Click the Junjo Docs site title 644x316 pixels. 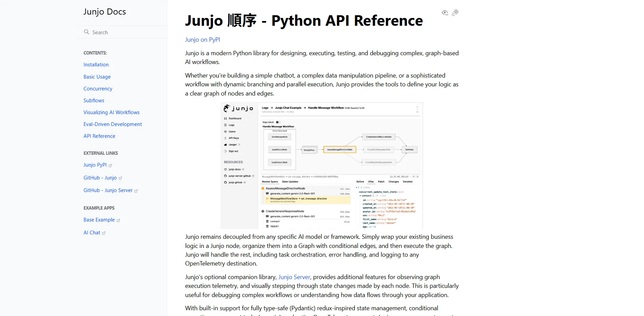(x=105, y=12)
